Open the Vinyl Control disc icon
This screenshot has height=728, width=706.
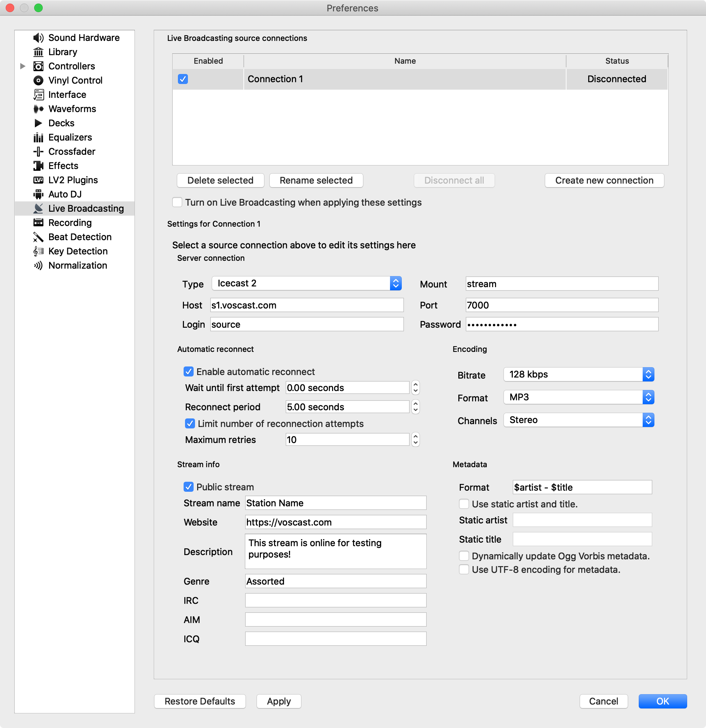[38, 80]
